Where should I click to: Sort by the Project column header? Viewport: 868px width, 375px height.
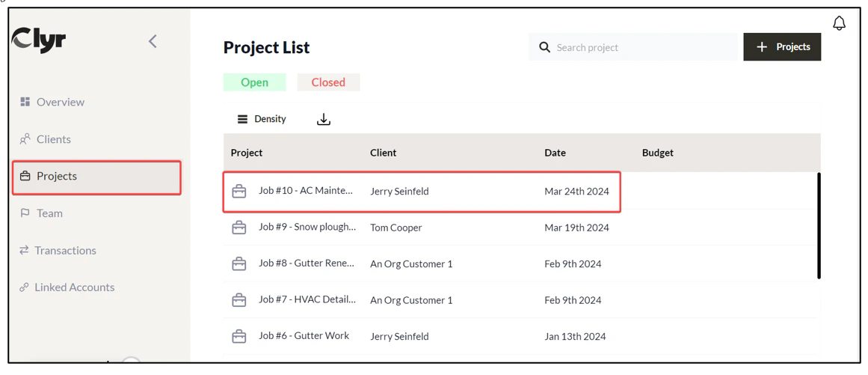click(x=246, y=153)
